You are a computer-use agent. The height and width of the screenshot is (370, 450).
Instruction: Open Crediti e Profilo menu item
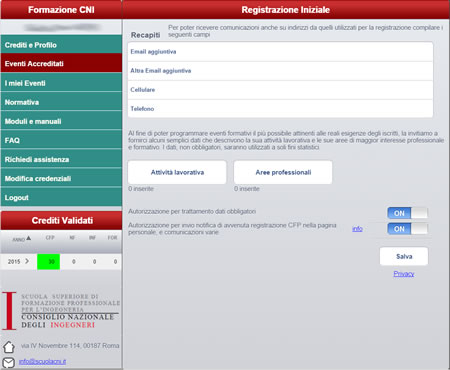(x=61, y=45)
